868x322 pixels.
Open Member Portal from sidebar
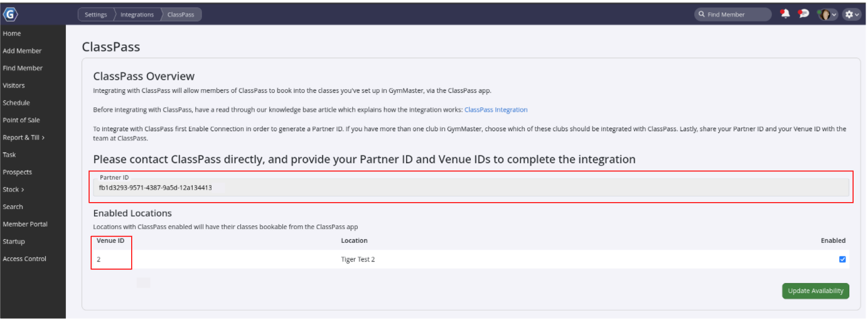[25, 224]
